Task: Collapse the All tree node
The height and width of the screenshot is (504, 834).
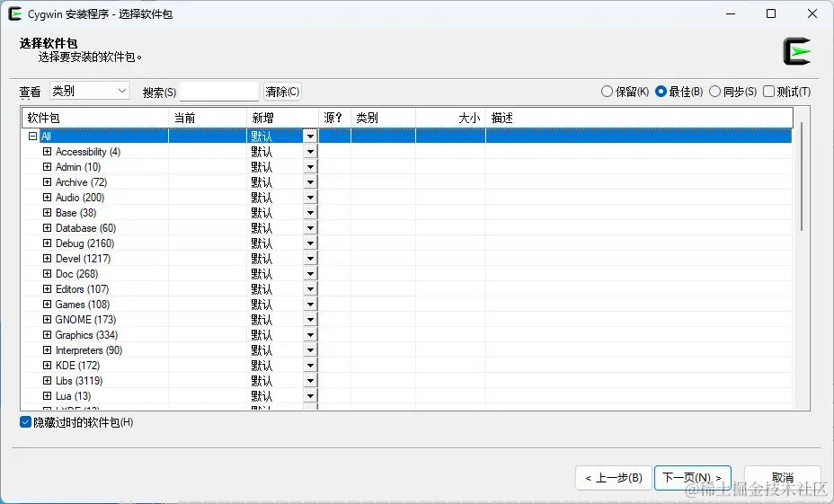Action: pos(32,136)
